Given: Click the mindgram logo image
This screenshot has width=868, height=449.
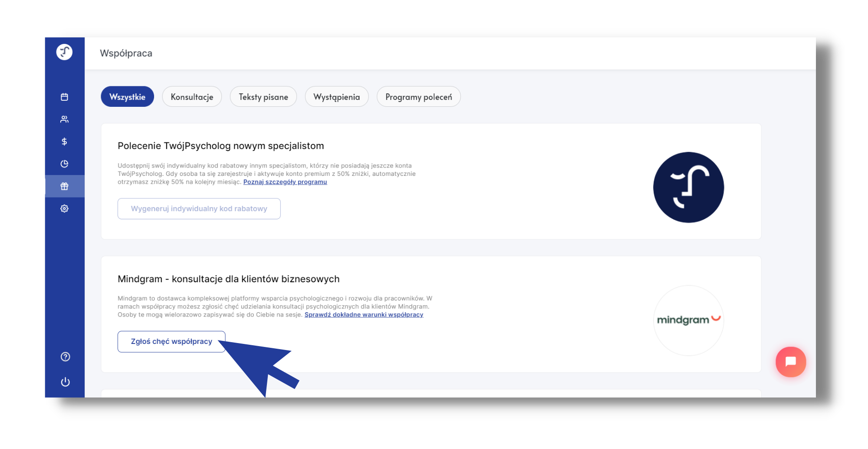Looking at the screenshot, I should (x=688, y=320).
